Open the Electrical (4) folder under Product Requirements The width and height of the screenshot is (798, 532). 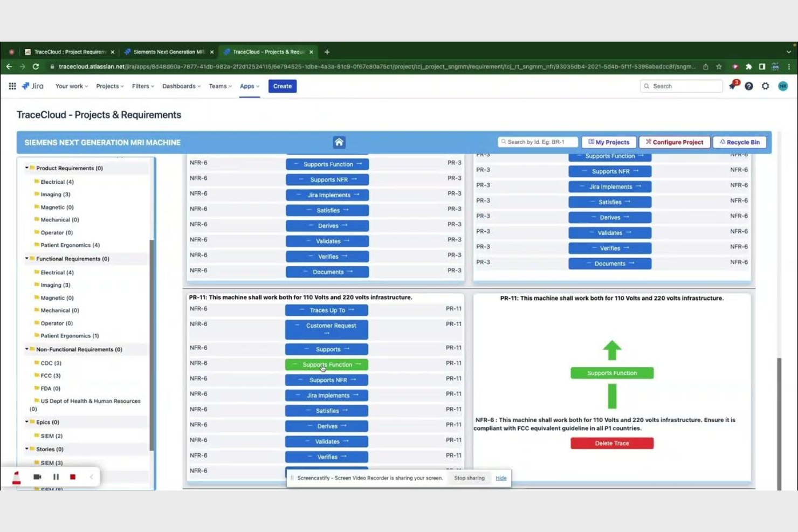[57, 182]
